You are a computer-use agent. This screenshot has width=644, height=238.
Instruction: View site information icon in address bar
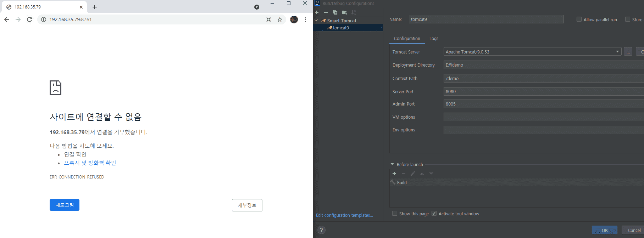click(x=44, y=19)
